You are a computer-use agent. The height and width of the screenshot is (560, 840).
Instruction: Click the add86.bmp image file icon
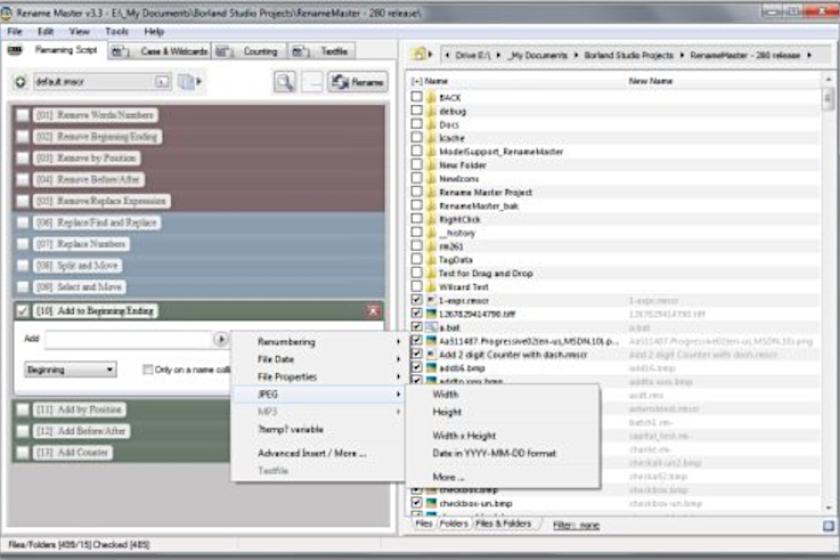(431, 368)
